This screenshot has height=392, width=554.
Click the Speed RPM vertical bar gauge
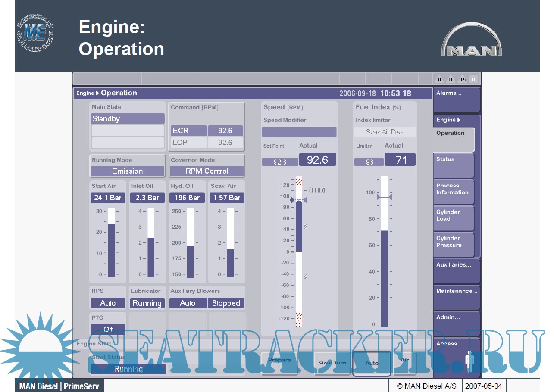click(299, 252)
